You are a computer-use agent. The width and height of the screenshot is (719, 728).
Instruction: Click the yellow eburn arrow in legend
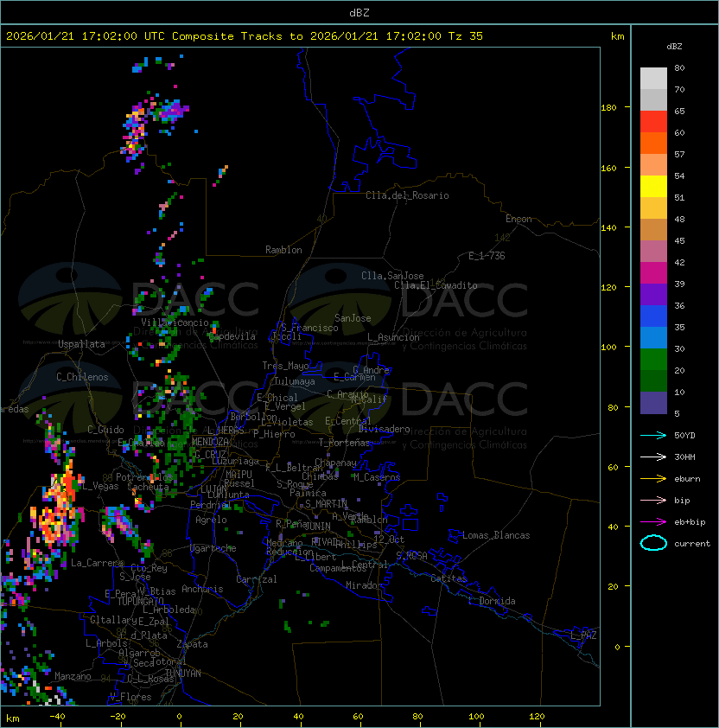[x=653, y=479]
